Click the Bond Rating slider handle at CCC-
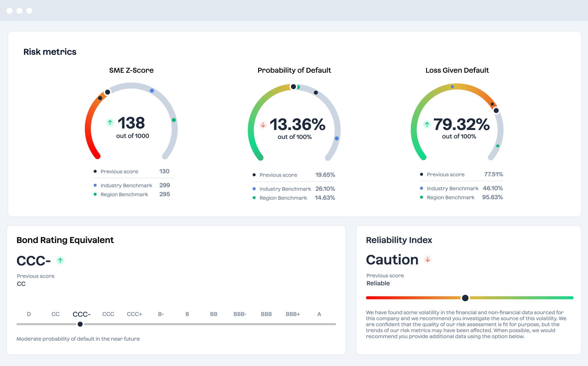Viewport: 588px width, 366px height. [80, 324]
